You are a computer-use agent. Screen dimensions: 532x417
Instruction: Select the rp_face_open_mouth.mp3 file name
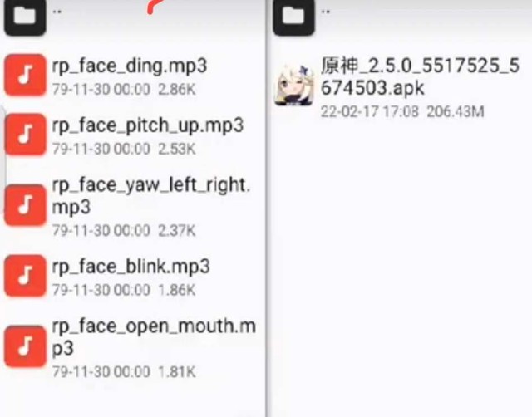point(154,337)
